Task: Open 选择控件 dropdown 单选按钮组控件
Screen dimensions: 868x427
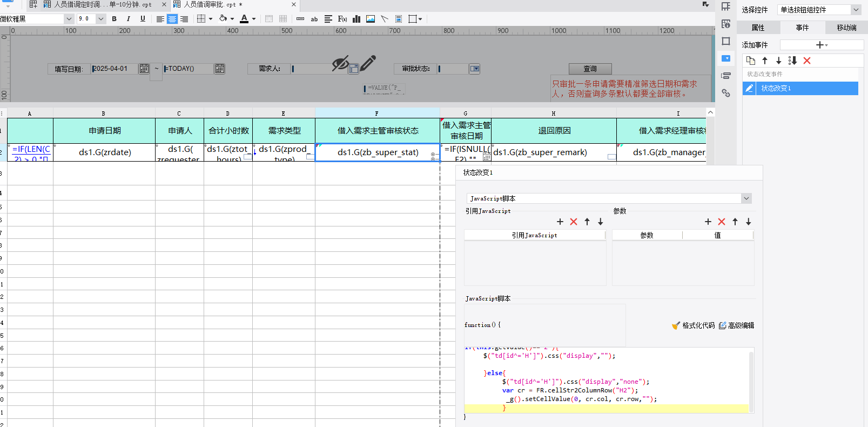Action: pos(819,10)
